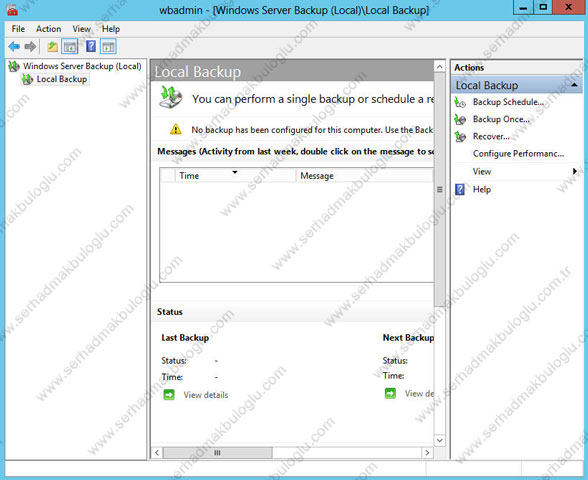Open the Action menu

[x=48, y=29]
